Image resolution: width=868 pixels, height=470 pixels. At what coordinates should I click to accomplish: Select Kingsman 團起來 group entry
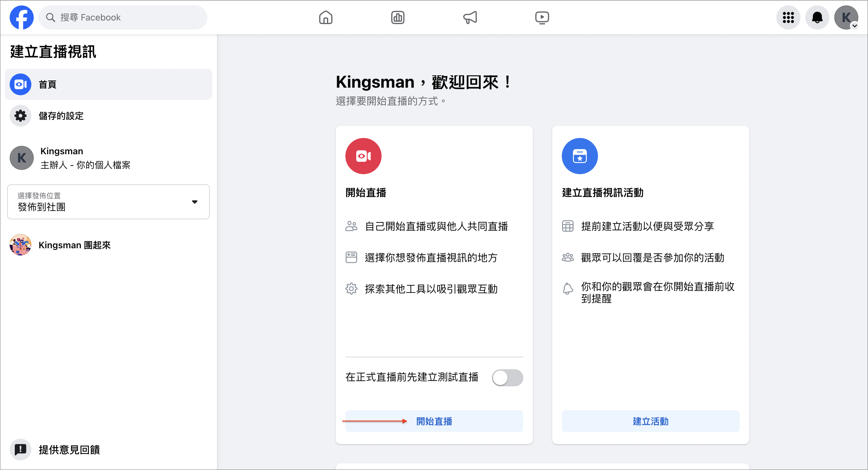pos(108,245)
